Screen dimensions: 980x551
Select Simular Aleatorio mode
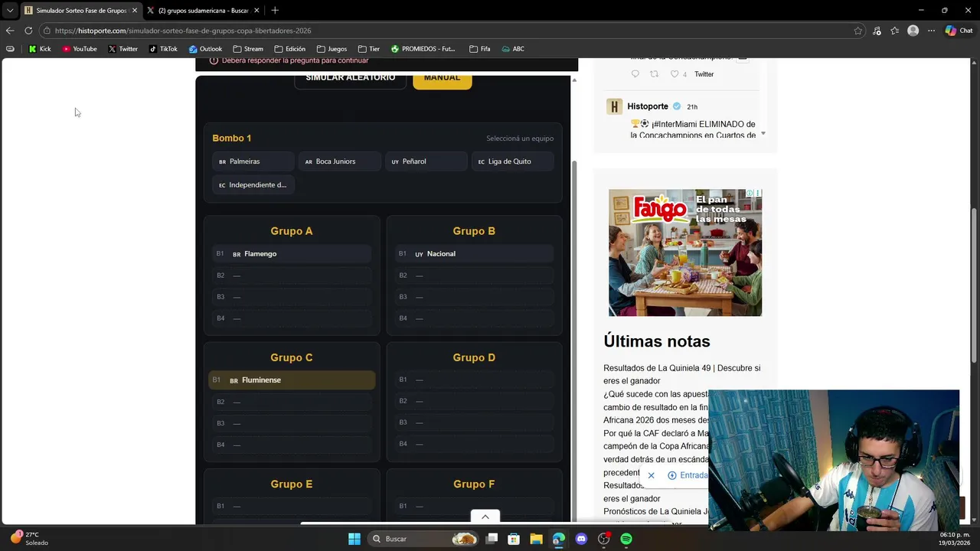350,80
